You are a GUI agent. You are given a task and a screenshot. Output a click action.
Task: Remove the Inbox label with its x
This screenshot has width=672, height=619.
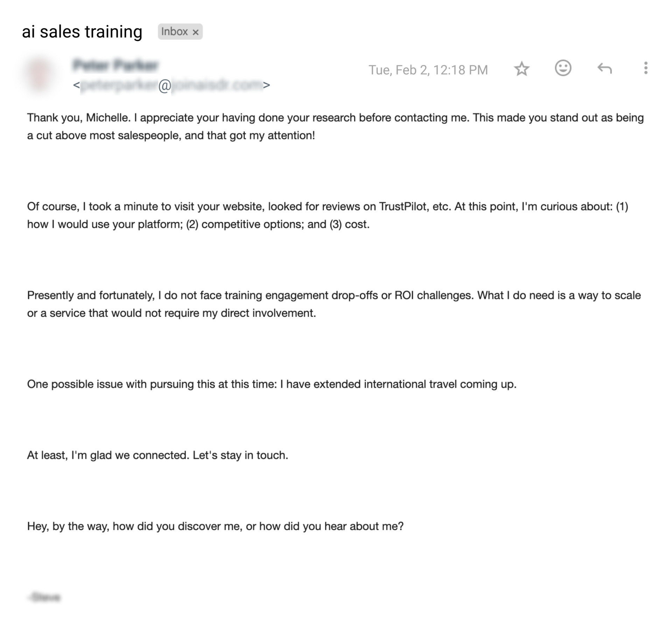click(x=196, y=32)
